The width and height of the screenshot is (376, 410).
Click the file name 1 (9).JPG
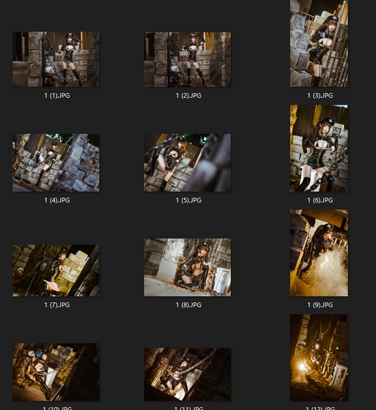(x=320, y=305)
